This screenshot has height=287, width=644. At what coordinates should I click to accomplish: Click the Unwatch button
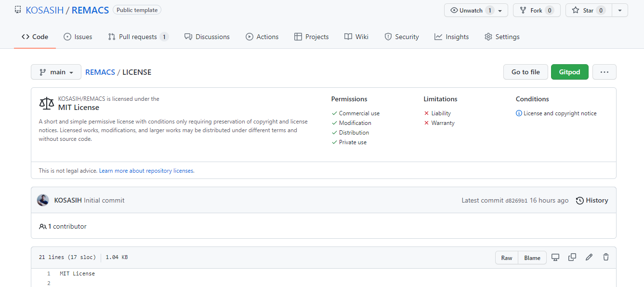470,10
